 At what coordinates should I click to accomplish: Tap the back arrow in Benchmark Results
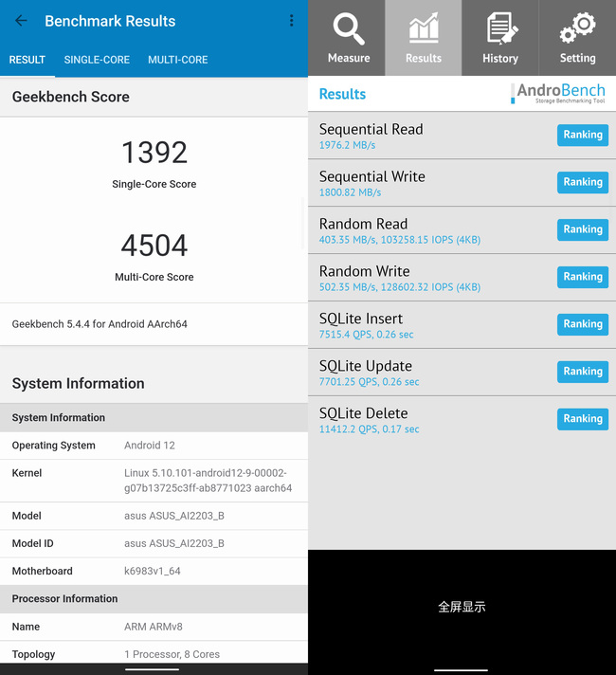click(x=21, y=21)
